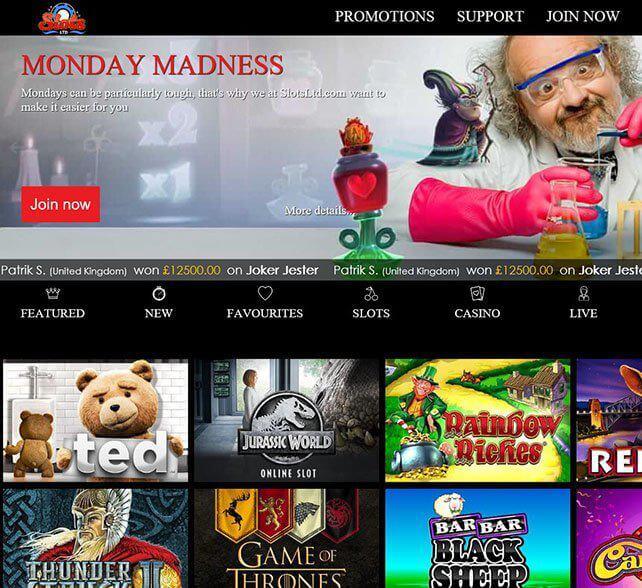Select the Featured crown icon
This screenshot has height=588, width=642.
pyautogui.click(x=53, y=293)
